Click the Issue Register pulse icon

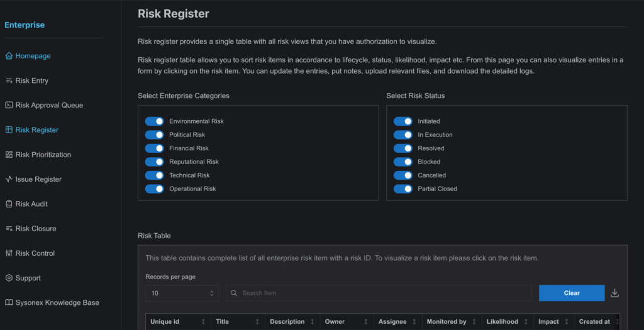tap(9, 179)
